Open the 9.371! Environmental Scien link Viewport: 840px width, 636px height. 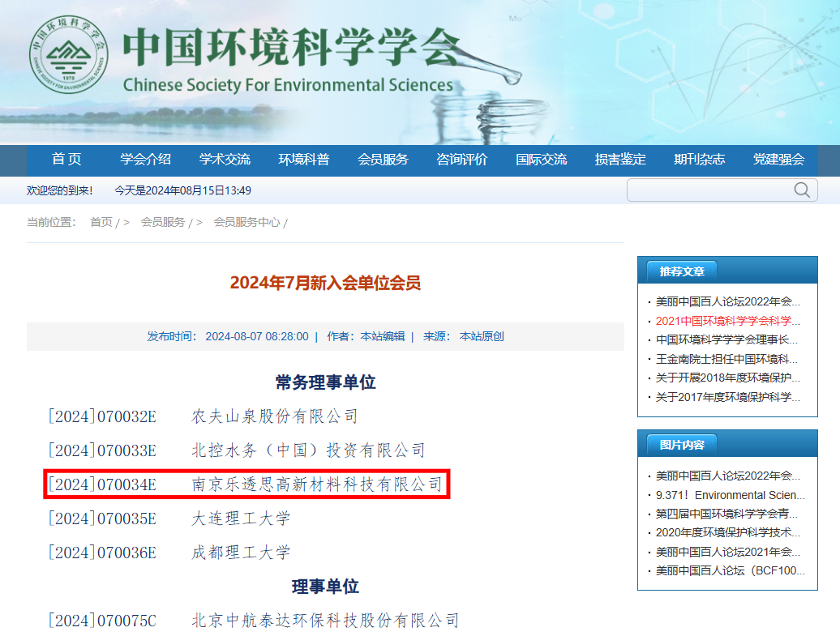[x=731, y=495]
